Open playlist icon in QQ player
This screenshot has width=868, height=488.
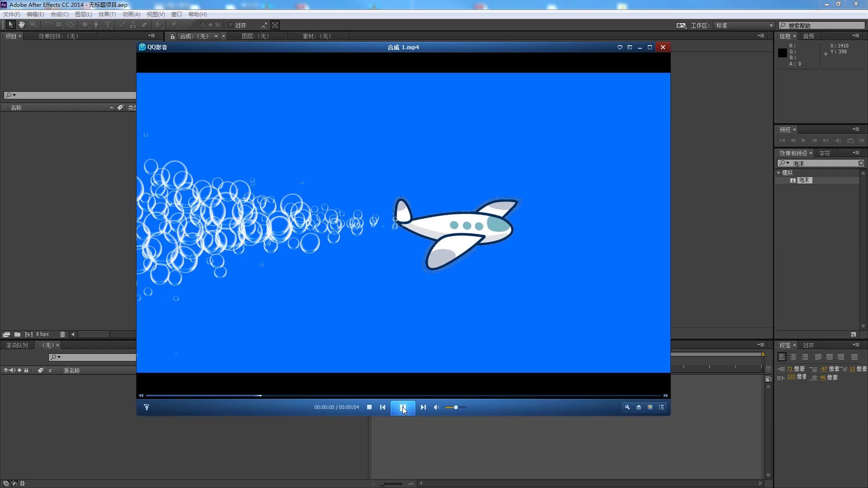coord(661,407)
